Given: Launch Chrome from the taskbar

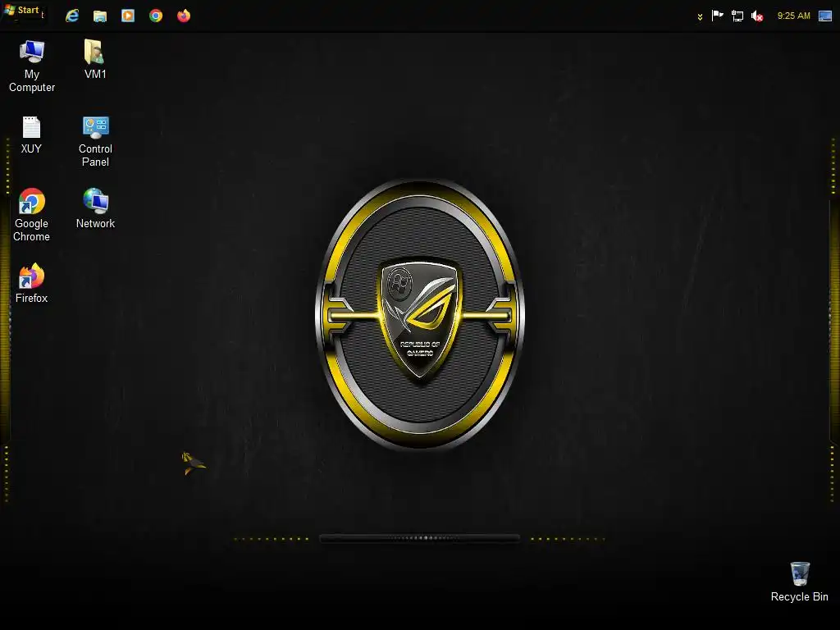Looking at the screenshot, I should (x=156, y=16).
